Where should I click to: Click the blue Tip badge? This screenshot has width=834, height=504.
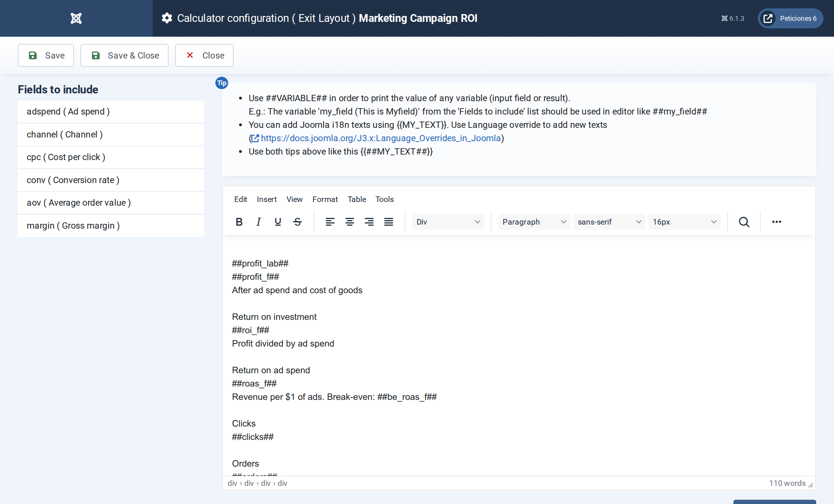[222, 83]
